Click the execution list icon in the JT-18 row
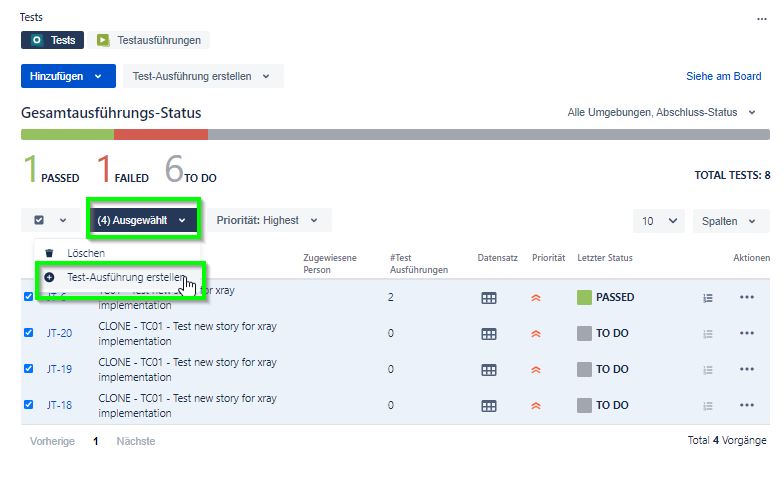This screenshot has width=784, height=483. point(708,406)
